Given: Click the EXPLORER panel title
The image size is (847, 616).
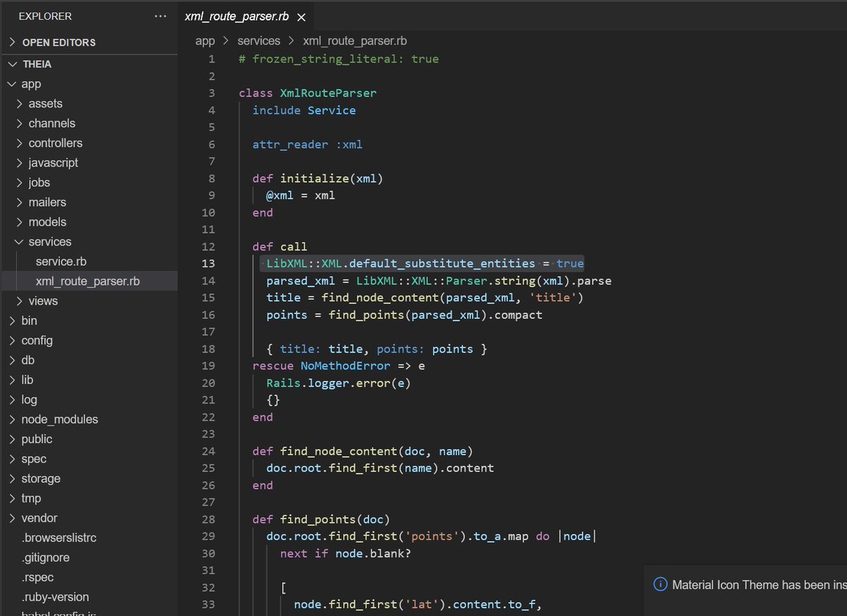Looking at the screenshot, I should pyautogui.click(x=45, y=16).
